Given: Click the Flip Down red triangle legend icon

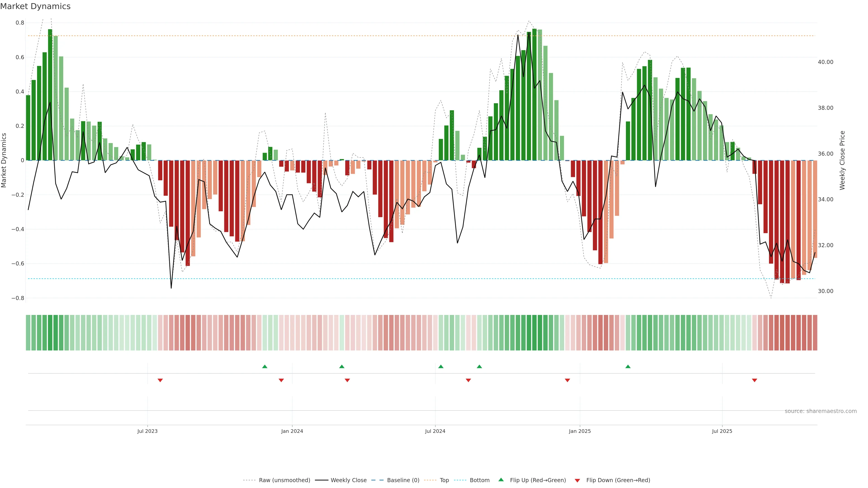Looking at the screenshot, I should (x=577, y=480).
